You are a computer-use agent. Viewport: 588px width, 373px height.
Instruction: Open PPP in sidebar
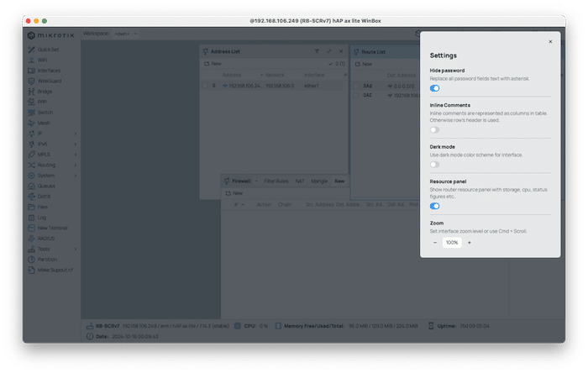[x=42, y=102]
